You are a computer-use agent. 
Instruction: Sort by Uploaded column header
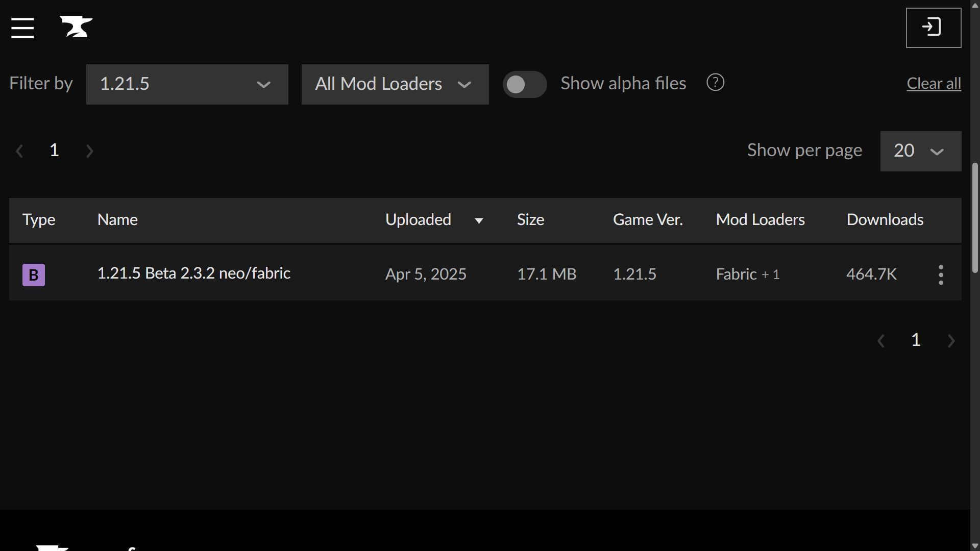[x=418, y=220]
